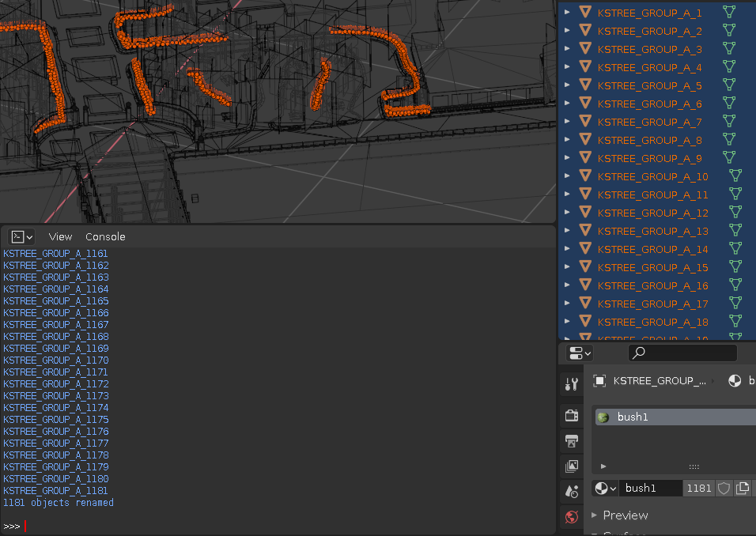This screenshot has height=536, width=756.
Task: Open the Properties editor type dropdown
Action: click(x=580, y=353)
